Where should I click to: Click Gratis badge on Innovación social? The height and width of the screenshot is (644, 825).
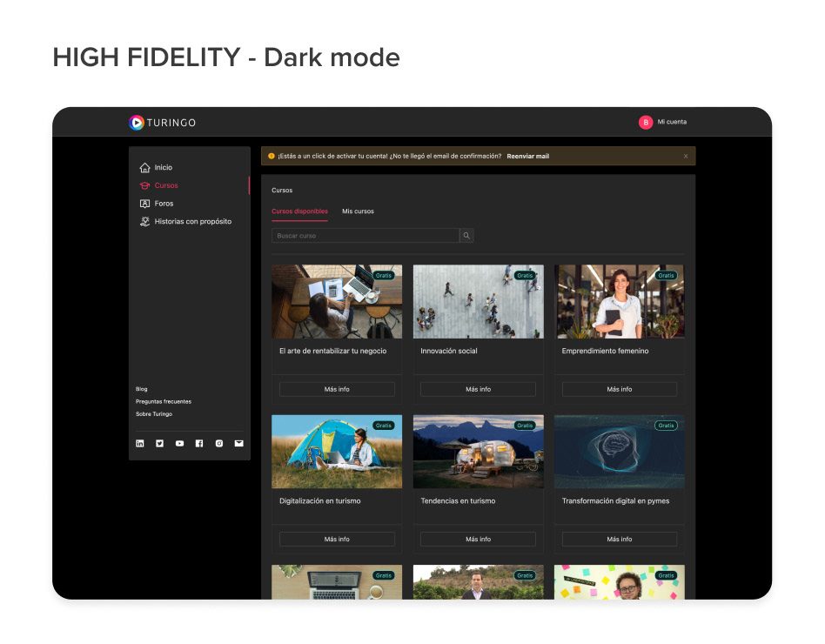(x=525, y=276)
